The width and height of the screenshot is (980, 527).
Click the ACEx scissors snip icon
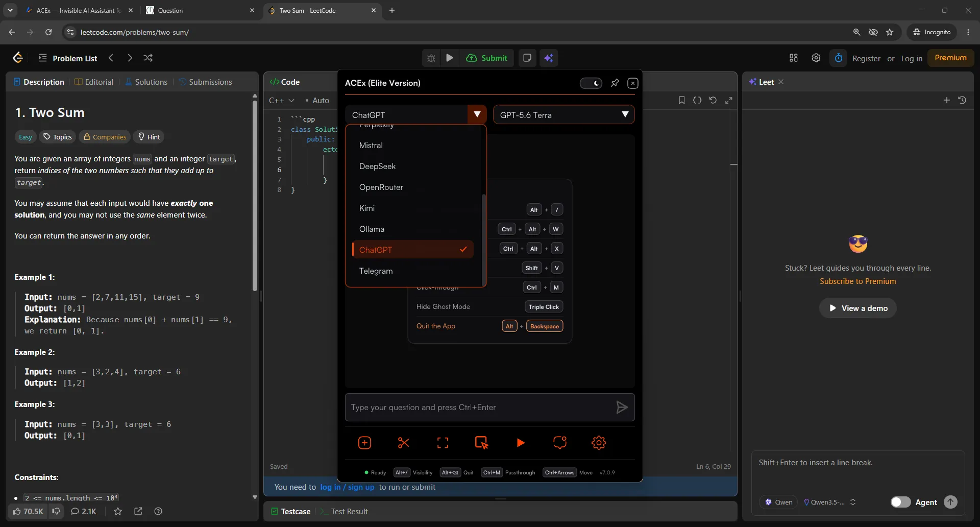[403, 443]
